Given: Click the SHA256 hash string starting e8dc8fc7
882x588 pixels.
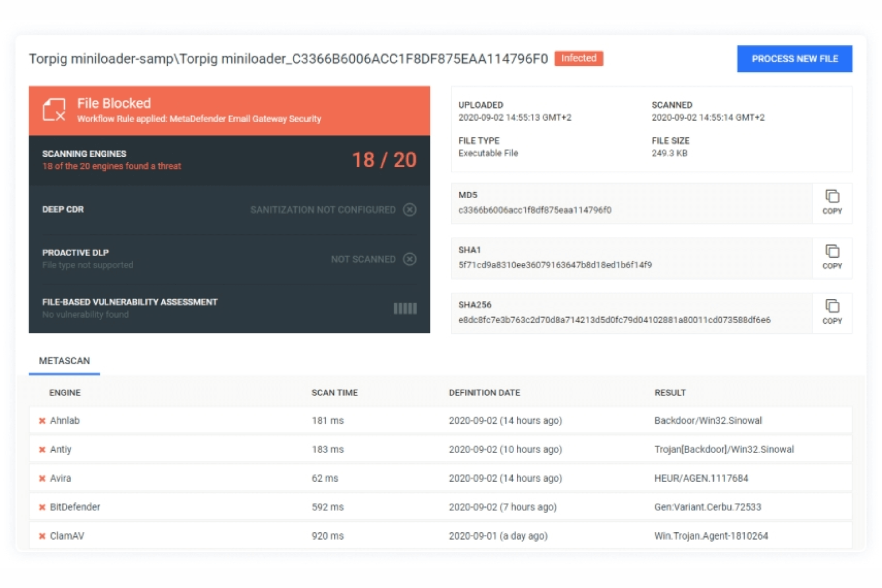Looking at the screenshot, I should pos(614,320).
